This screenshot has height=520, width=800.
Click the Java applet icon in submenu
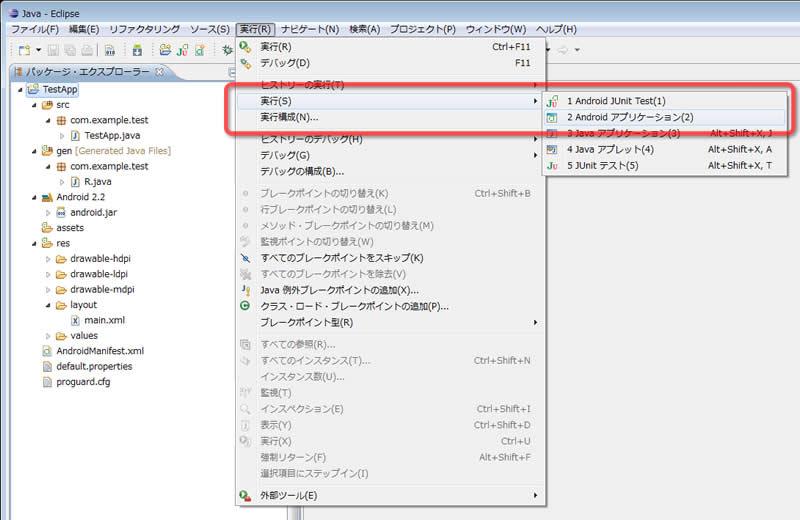[x=552, y=150]
